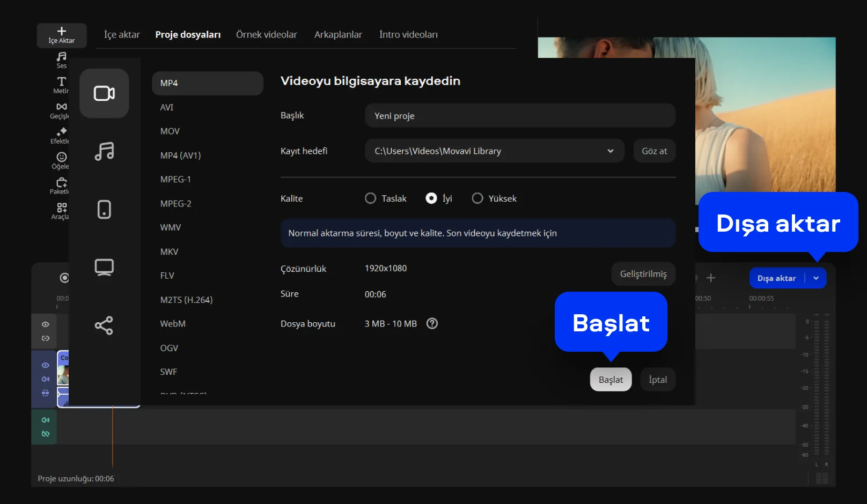Image resolution: width=867 pixels, height=504 pixels.
Task: Select the video export category icon
Action: (x=104, y=93)
